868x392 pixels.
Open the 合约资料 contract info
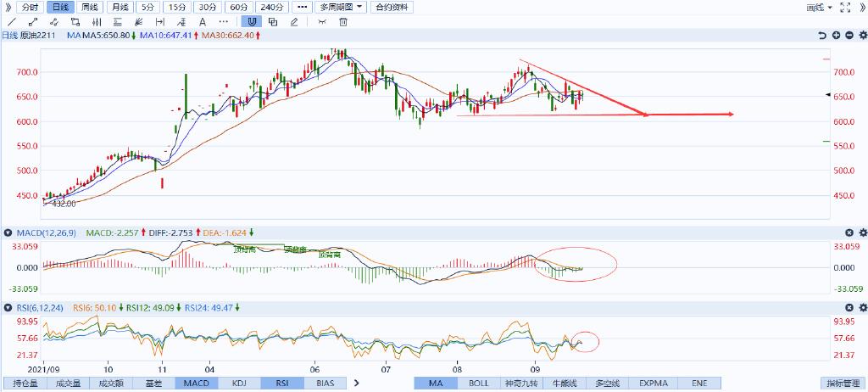tap(392, 7)
